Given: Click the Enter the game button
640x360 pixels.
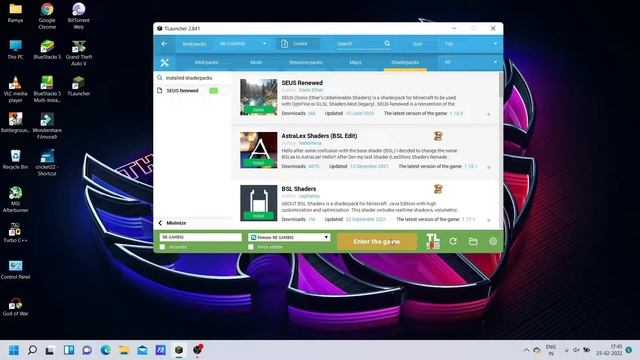Looking at the screenshot, I should [377, 241].
